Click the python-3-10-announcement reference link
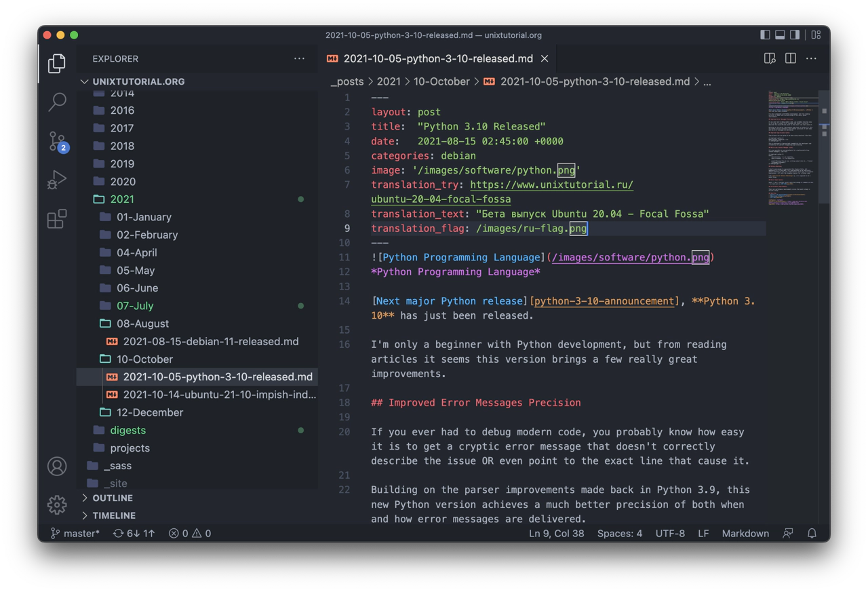 click(x=604, y=301)
